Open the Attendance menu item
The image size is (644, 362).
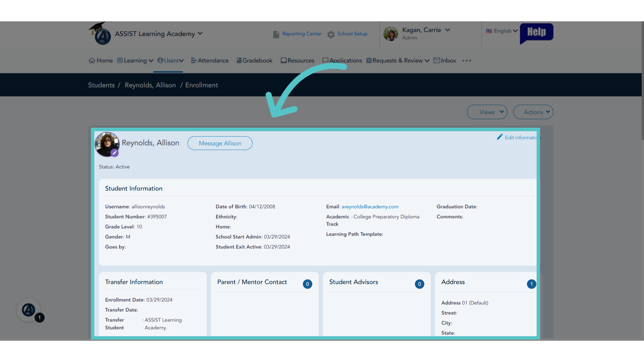(213, 60)
